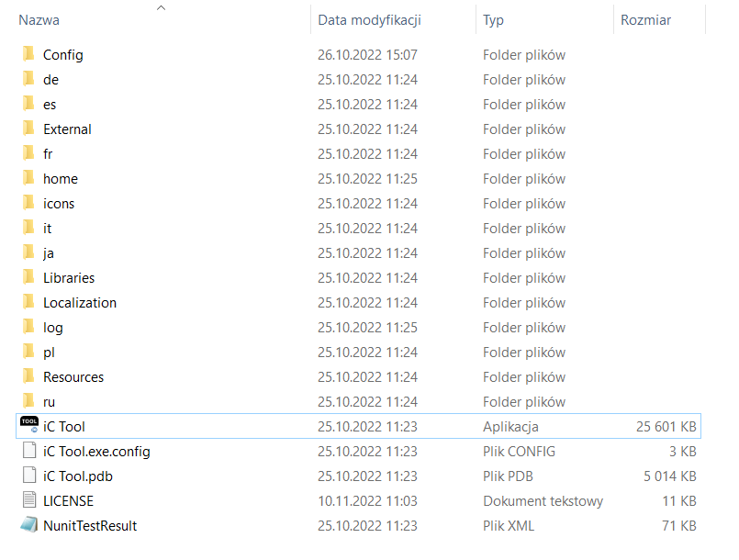Click the Typ column header

[493, 20]
